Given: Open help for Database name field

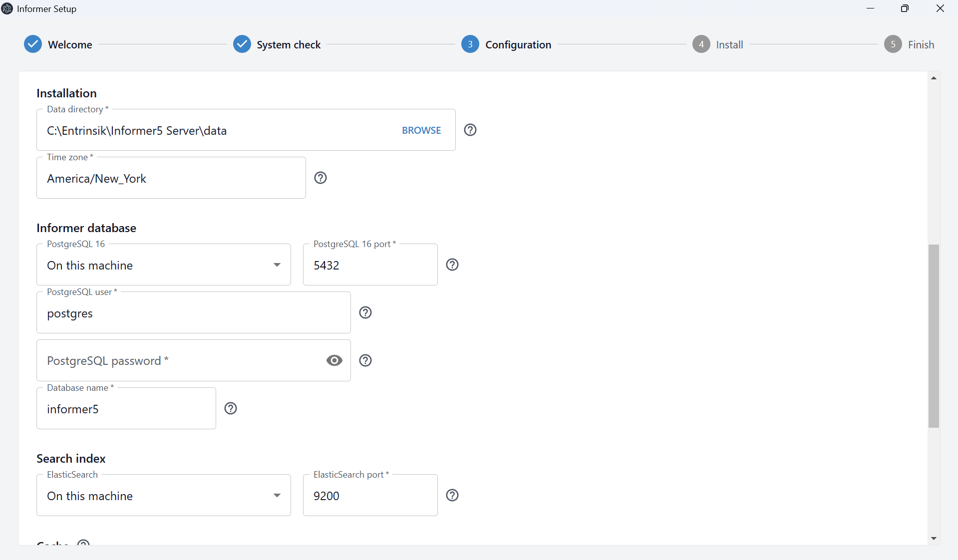Looking at the screenshot, I should pyautogui.click(x=230, y=409).
